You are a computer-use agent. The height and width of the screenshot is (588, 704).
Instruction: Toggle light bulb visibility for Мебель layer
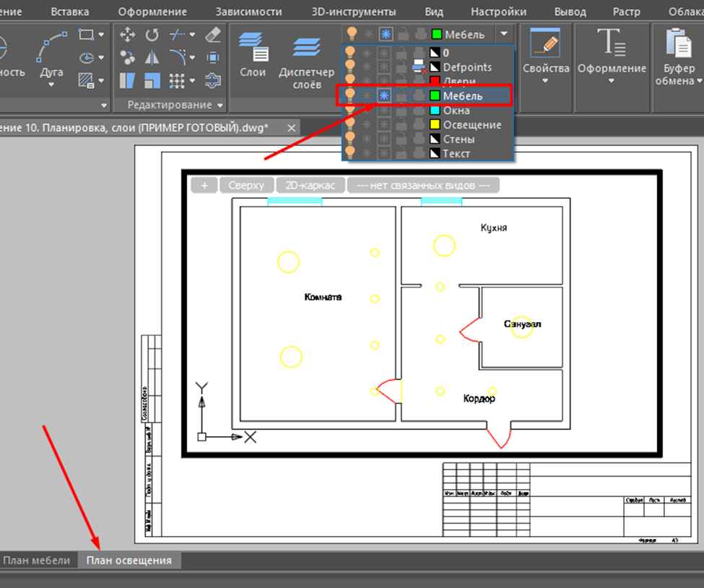pyautogui.click(x=351, y=95)
